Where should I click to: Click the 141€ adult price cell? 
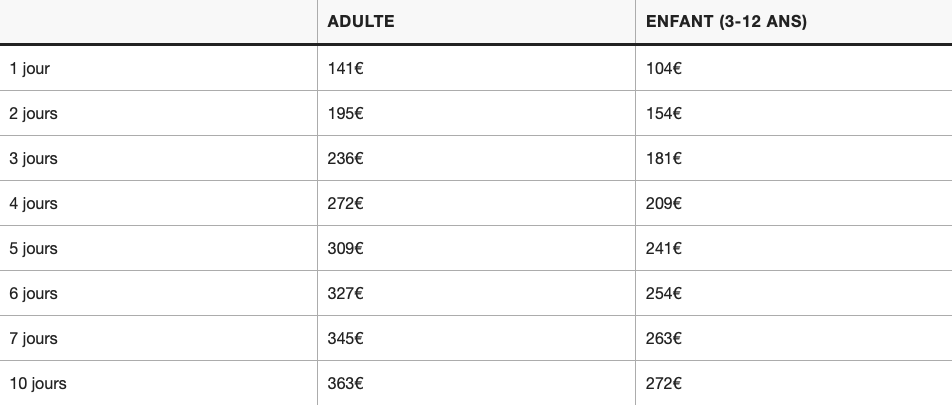[345, 69]
